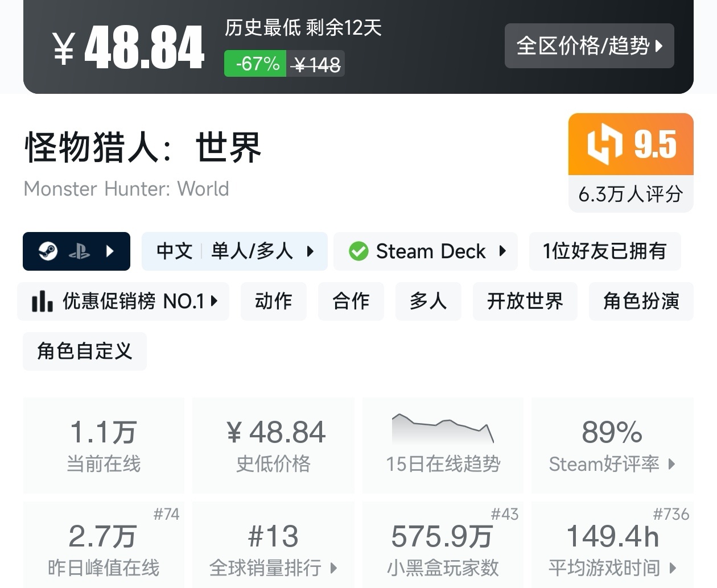Select the 开放世界 genre tag
The height and width of the screenshot is (588, 717).
click(525, 301)
